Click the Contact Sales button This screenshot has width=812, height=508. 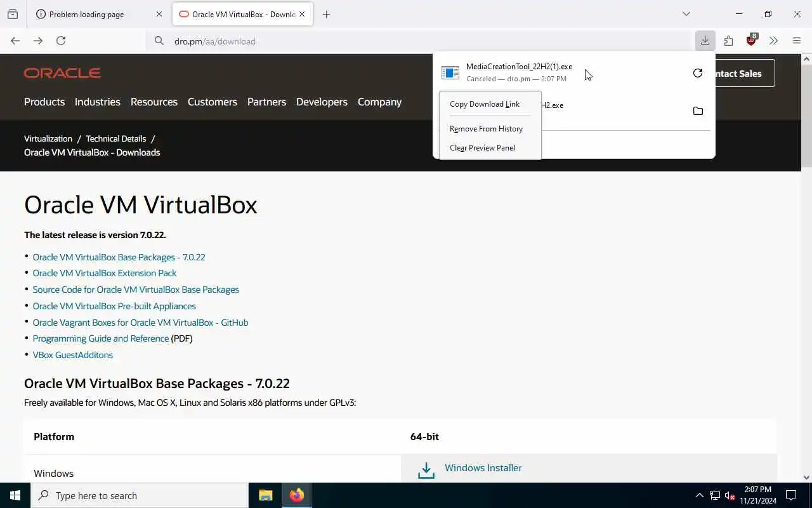click(x=743, y=73)
